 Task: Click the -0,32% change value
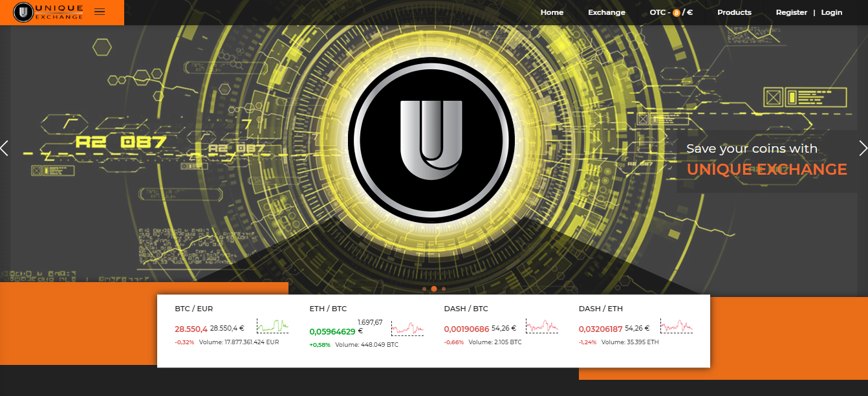pos(184,342)
